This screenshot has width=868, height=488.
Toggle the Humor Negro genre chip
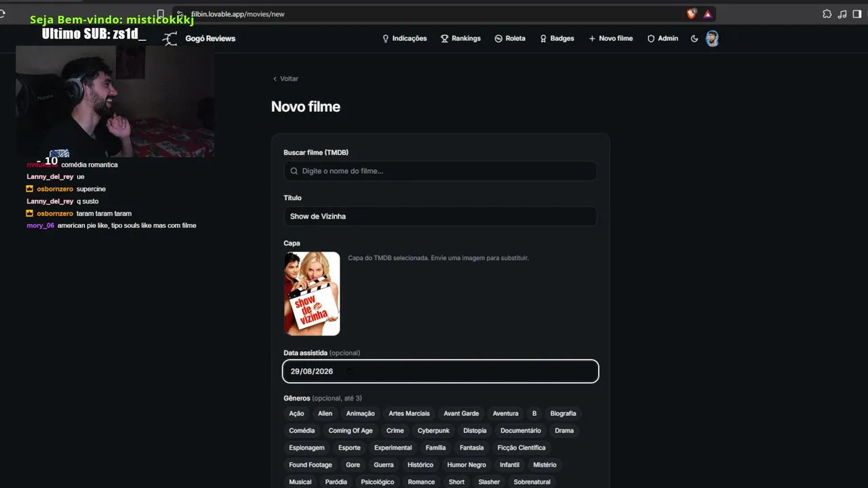pyautogui.click(x=467, y=465)
